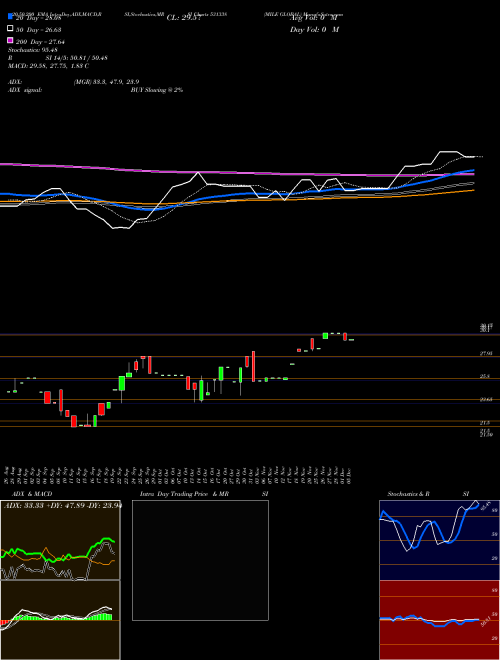Click the blue 20 Day EMA legend swatch
This screenshot has height=660, width=500.
10,16
